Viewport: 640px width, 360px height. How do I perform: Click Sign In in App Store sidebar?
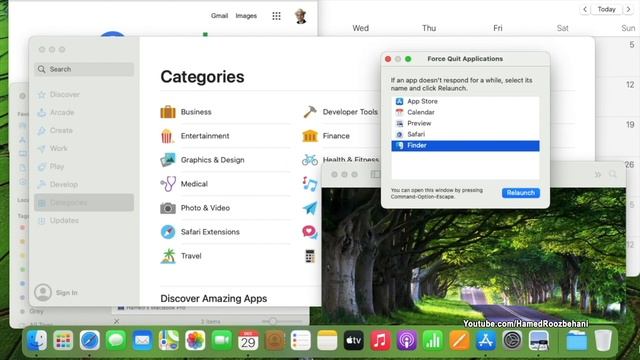(67, 293)
